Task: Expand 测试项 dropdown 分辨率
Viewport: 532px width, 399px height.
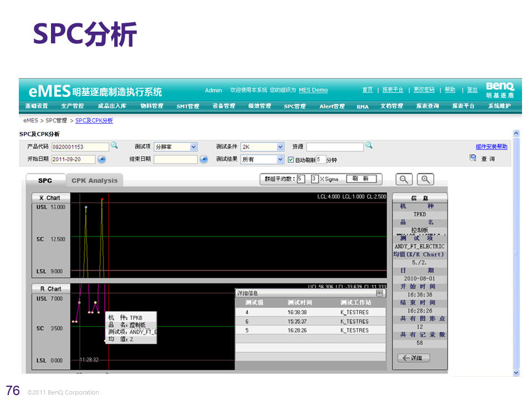Action: tap(193, 147)
